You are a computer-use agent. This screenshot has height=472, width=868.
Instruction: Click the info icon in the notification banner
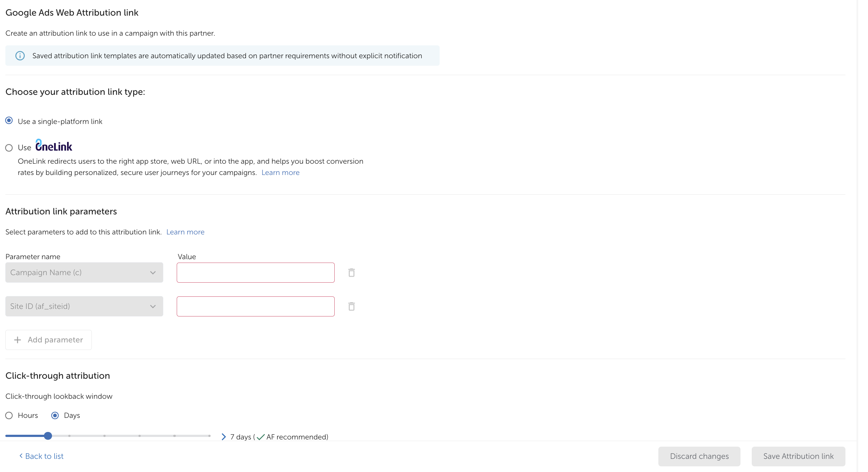click(x=20, y=55)
